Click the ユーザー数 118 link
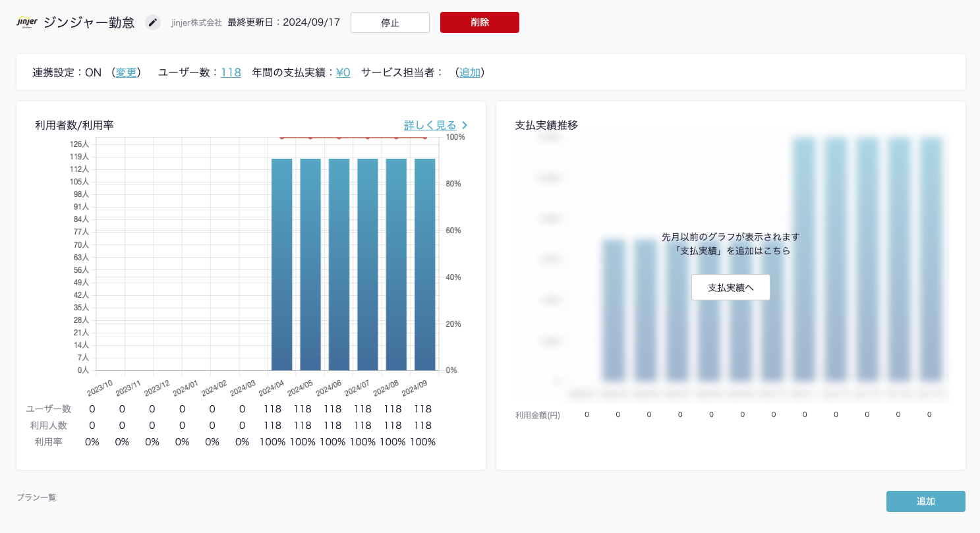980x533 pixels. tap(231, 72)
